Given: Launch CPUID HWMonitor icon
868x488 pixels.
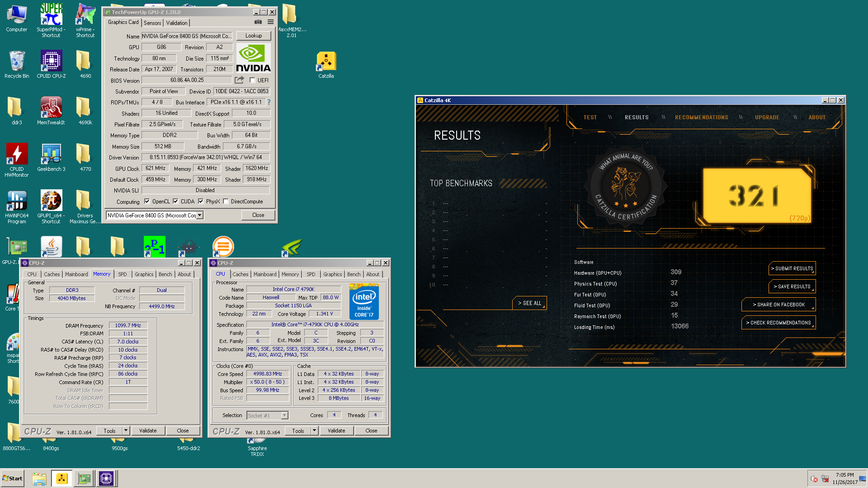Looking at the screenshot, I should (17, 160).
